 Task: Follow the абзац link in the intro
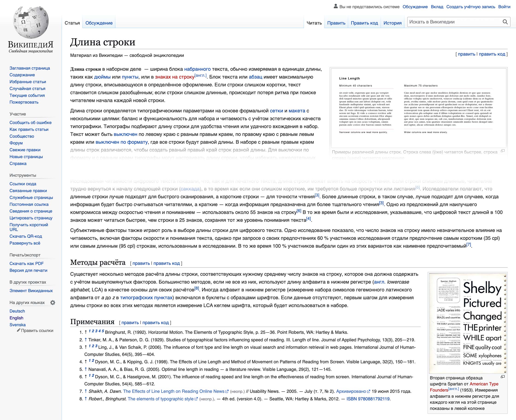(x=255, y=77)
